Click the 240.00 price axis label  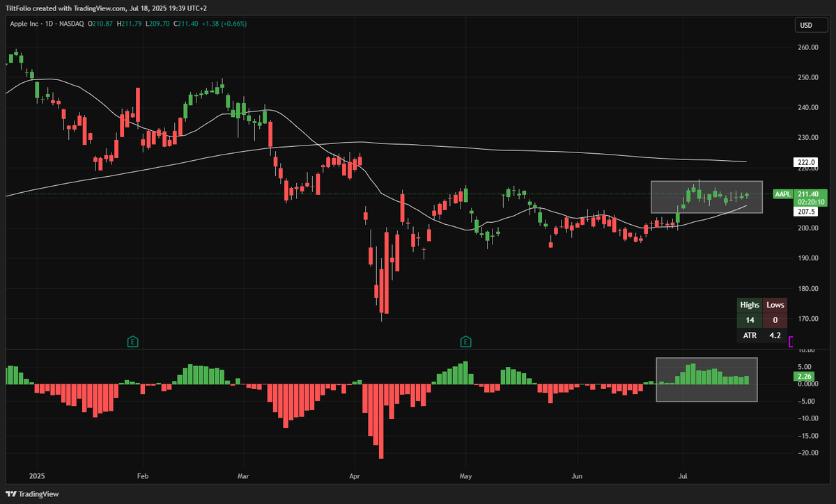click(807, 107)
